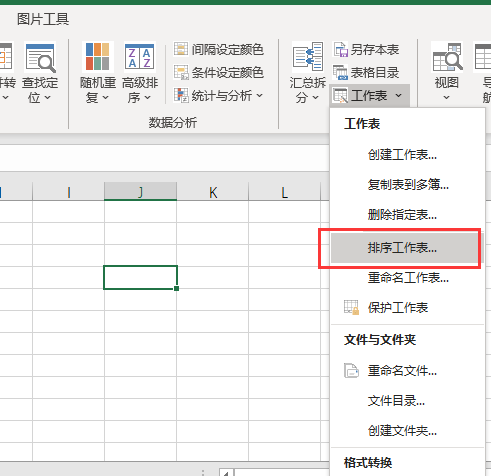
Task: Expand the 查找定位 dropdown arrow
Action: pos(47,98)
